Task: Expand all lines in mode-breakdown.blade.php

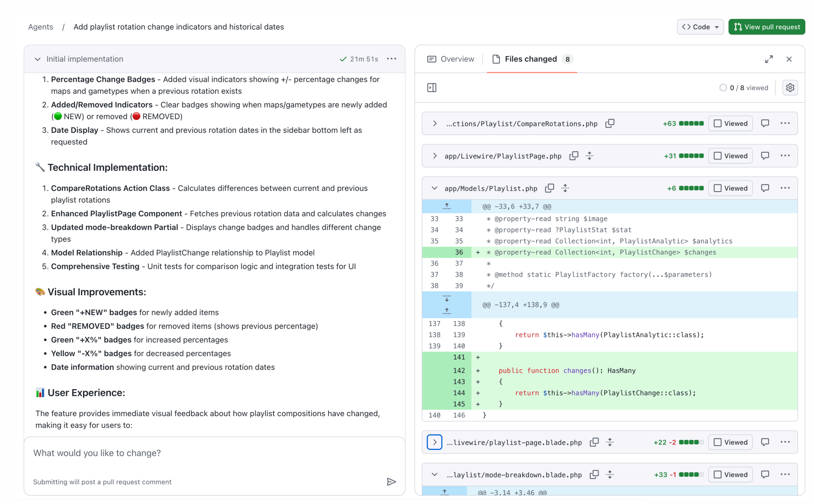Action: pos(610,475)
